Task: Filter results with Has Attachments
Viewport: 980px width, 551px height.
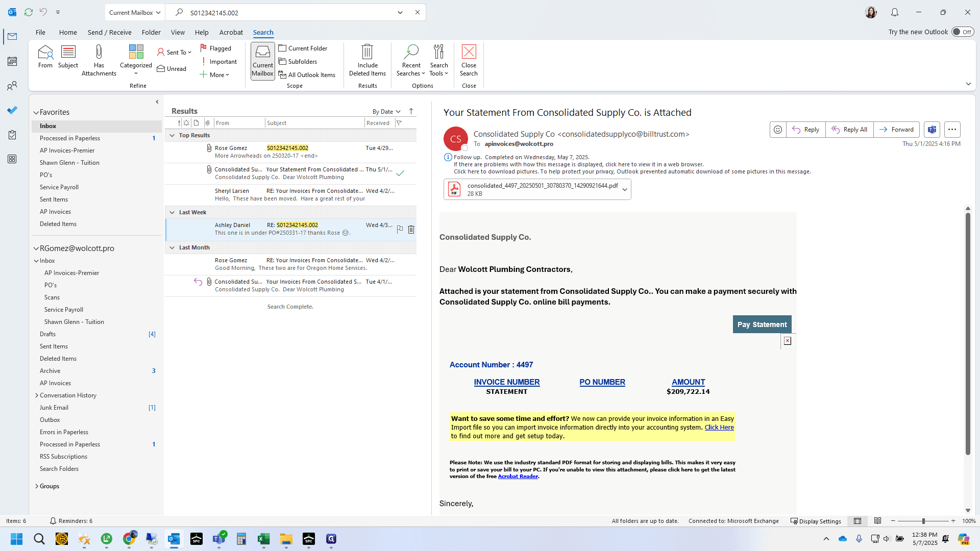Action: [x=99, y=61]
